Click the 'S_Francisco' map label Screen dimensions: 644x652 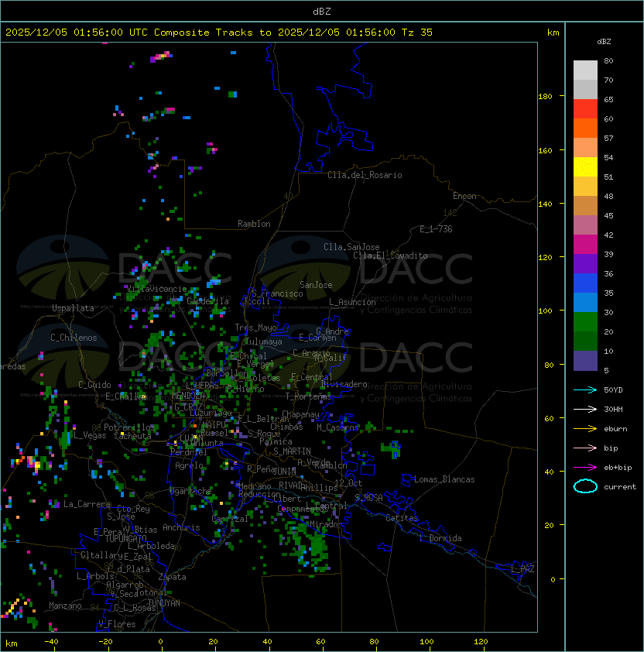[x=277, y=293]
